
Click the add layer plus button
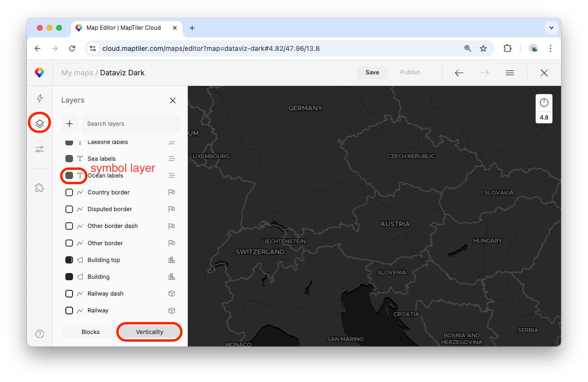tap(70, 124)
